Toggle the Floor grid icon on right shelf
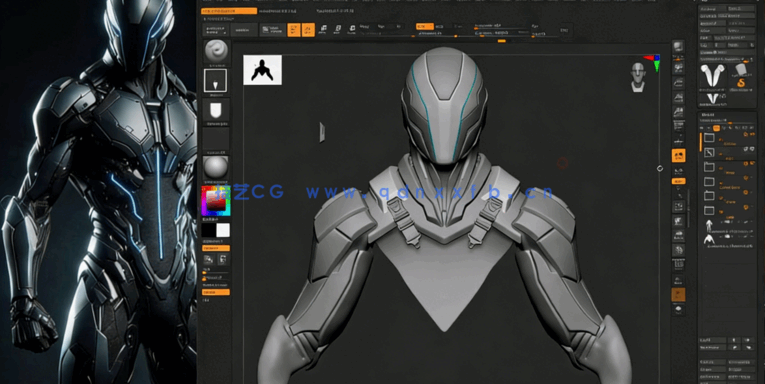Viewport: 765px width, 384px height. pyautogui.click(x=678, y=141)
